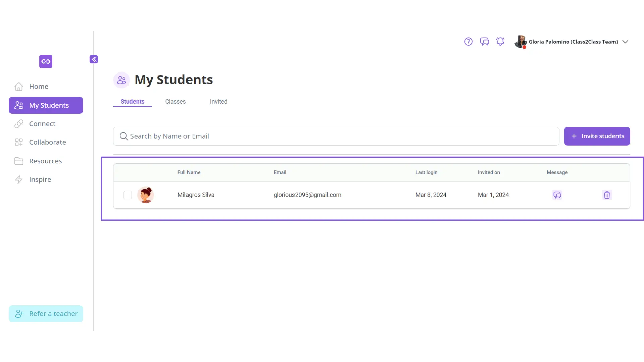Click the Class2Class logo icon
This screenshot has width=644, height=362.
pyautogui.click(x=46, y=61)
